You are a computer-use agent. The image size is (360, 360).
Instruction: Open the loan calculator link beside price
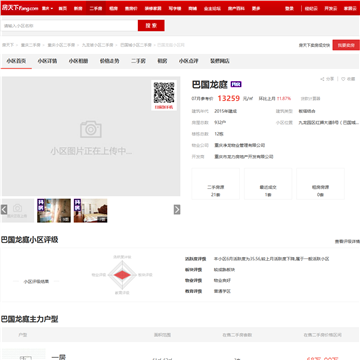click(x=311, y=99)
